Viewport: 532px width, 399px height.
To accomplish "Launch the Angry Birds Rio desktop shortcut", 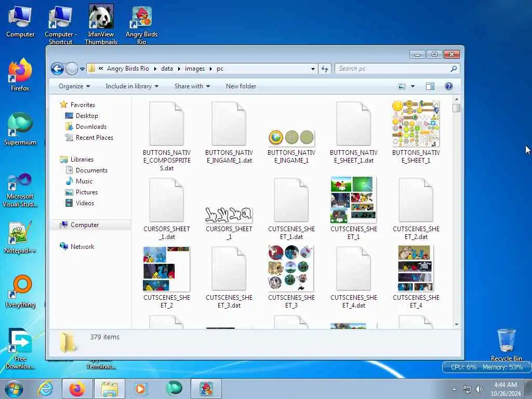I will [141, 25].
